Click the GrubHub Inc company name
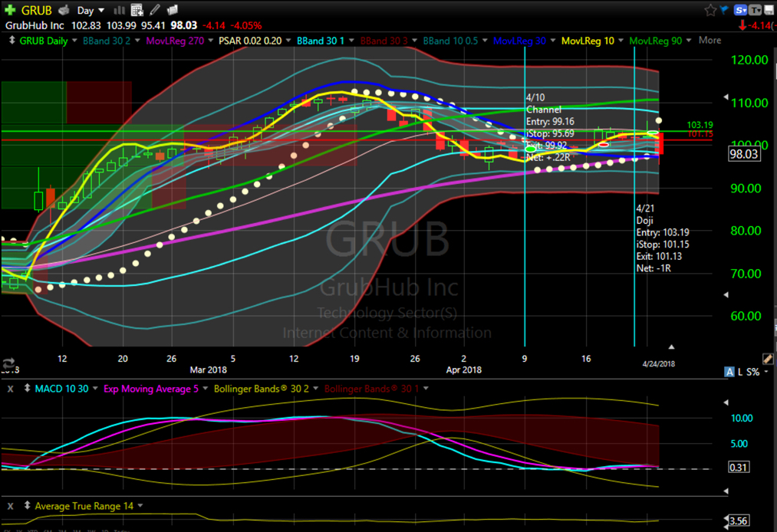777x532 pixels. (x=35, y=25)
